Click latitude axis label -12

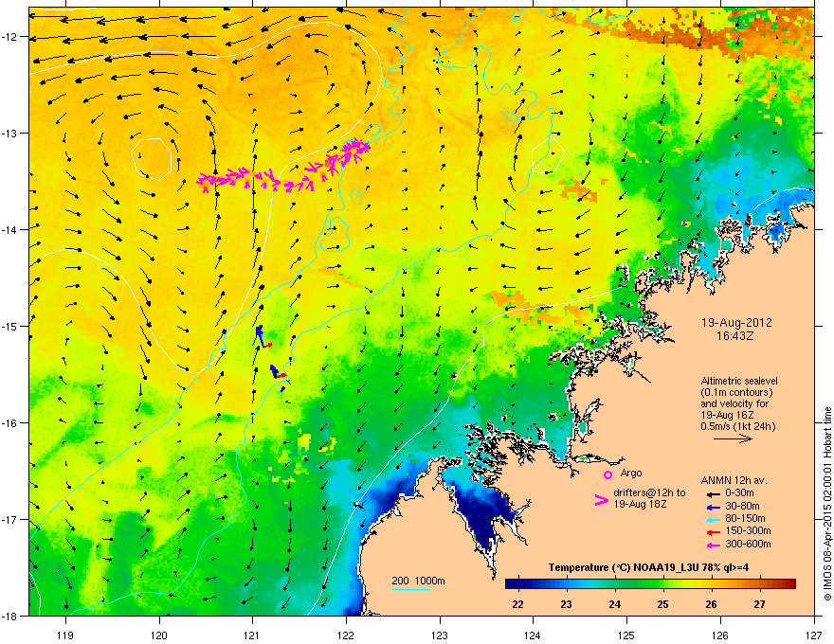click(9, 37)
